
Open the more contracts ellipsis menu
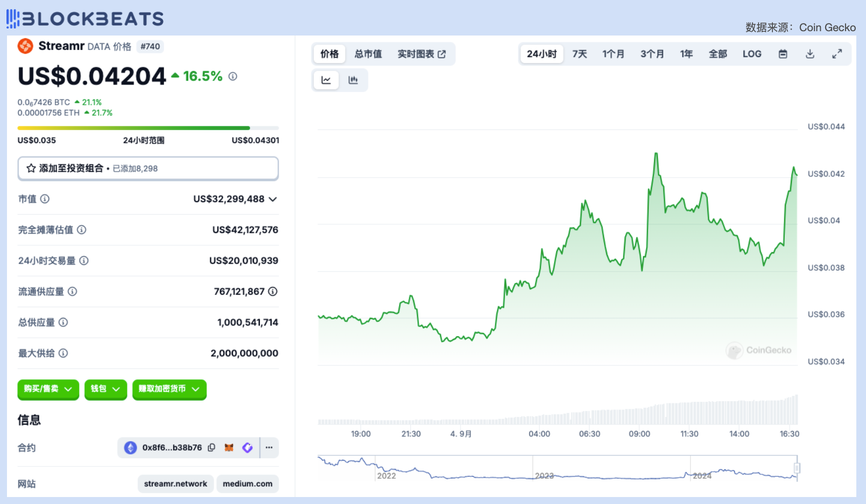coord(269,448)
